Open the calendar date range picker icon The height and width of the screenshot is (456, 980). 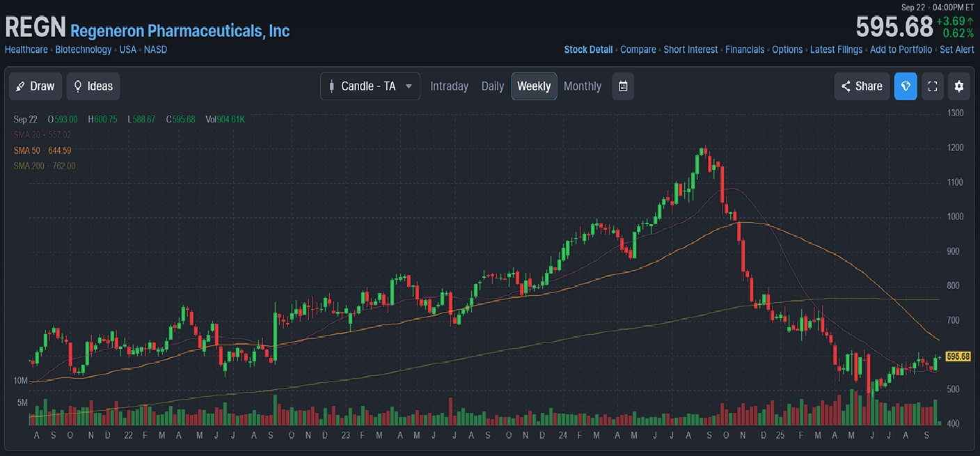click(x=623, y=86)
